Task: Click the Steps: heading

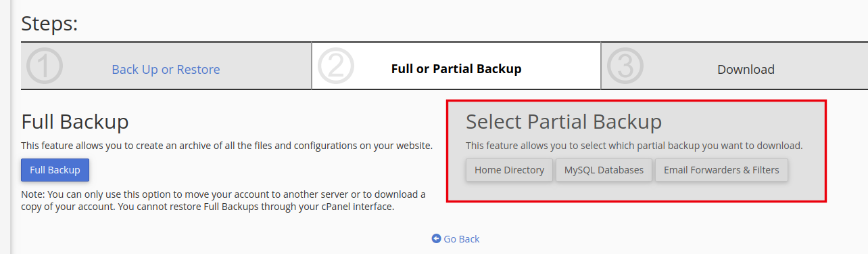Action: [50, 24]
